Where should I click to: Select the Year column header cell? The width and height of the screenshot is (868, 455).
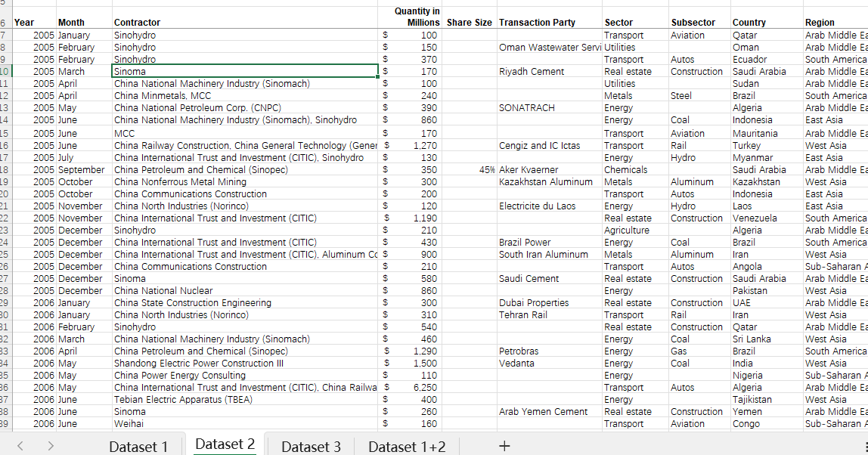click(x=34, y=17)
